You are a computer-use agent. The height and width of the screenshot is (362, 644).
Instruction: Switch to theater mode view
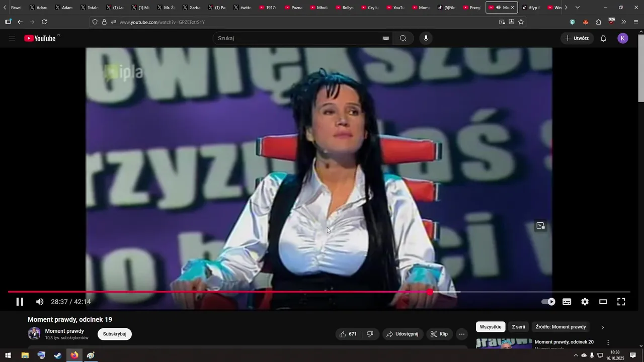click(603, 302)
